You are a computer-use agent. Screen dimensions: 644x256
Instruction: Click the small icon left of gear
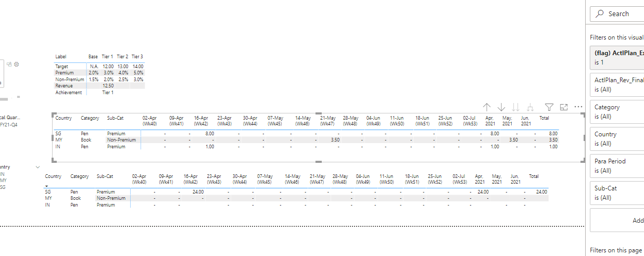point(10,64)
